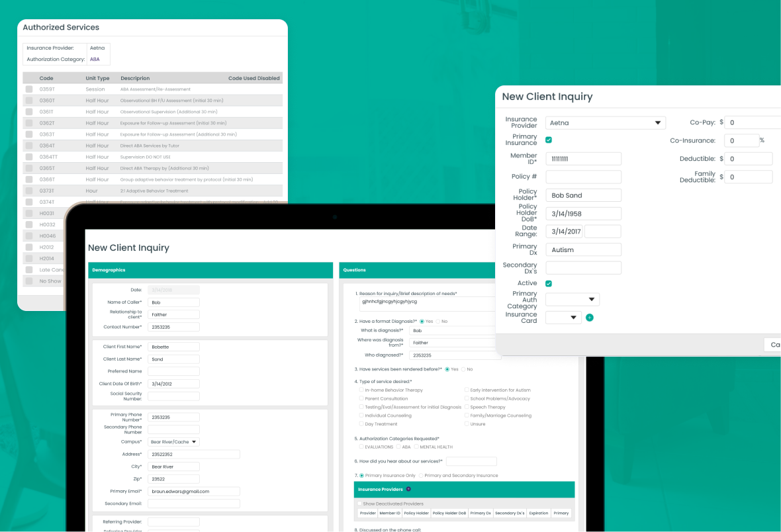
Task: Click the Secondary Email field
Action: coord(193,504)
